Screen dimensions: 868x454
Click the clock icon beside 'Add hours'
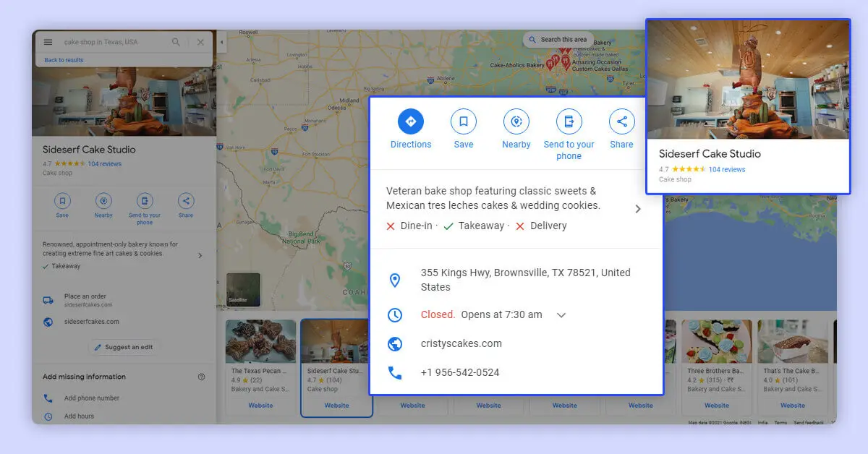tap(48, 416)
